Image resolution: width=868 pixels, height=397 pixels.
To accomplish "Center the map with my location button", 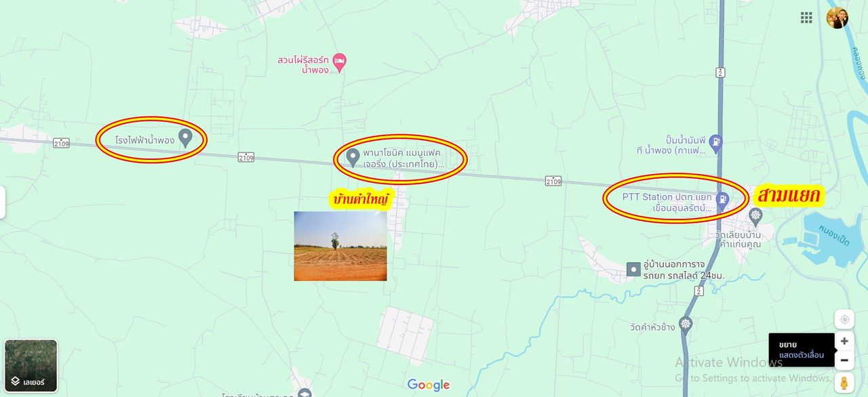I will tap(844, 319).
